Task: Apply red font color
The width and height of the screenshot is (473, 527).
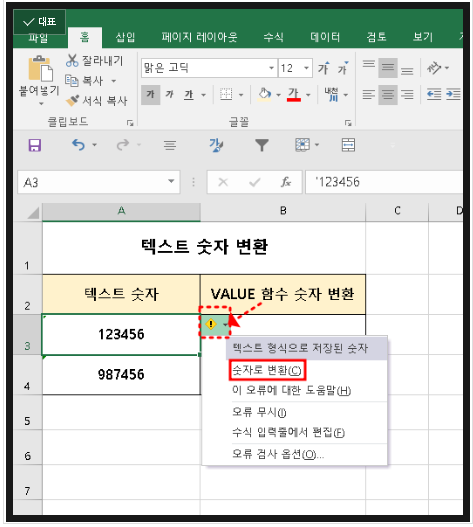Action: coord(293,94)
